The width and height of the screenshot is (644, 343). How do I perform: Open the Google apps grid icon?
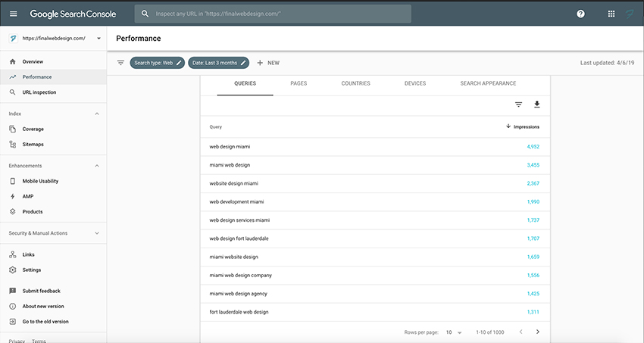coord(611,14)
